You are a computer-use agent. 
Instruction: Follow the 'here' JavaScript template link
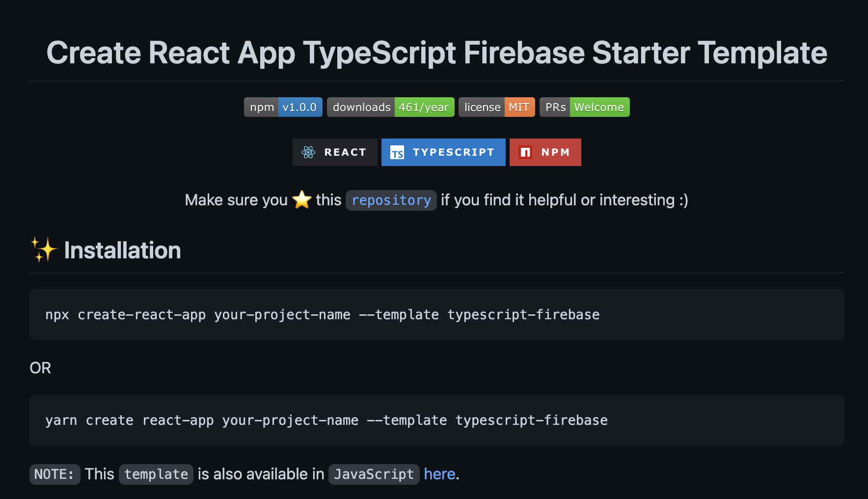439,474
